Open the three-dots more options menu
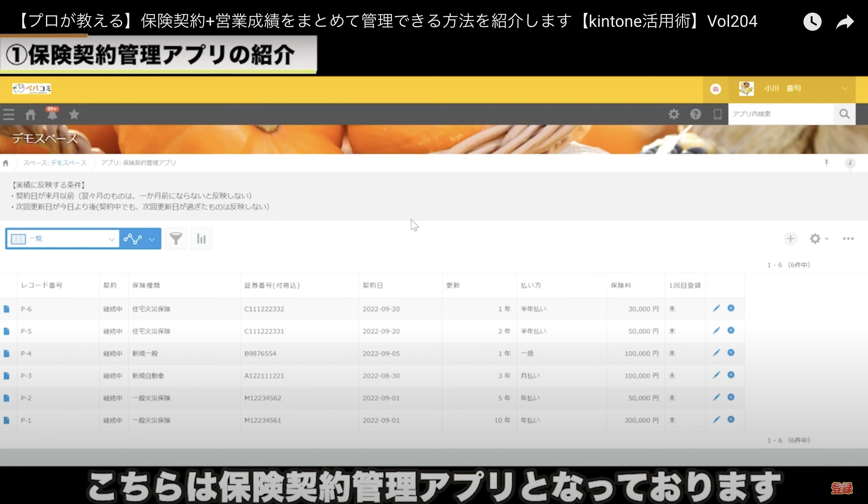 coord(848,238)
